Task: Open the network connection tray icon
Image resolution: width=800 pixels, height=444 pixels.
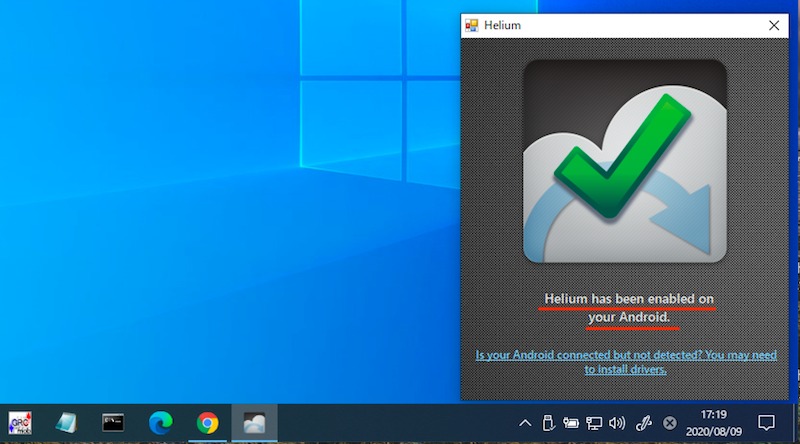Action: (594, 422)
